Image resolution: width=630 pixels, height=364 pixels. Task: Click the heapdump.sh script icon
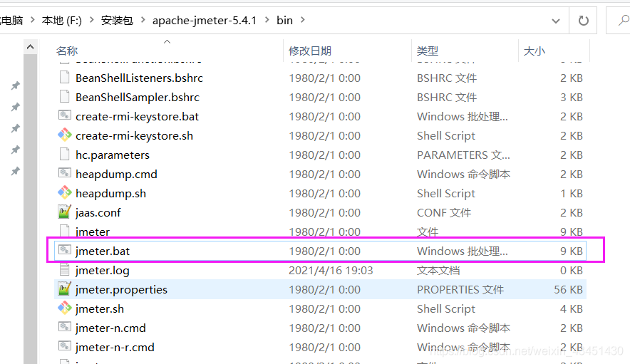click(x=65, y=193)
